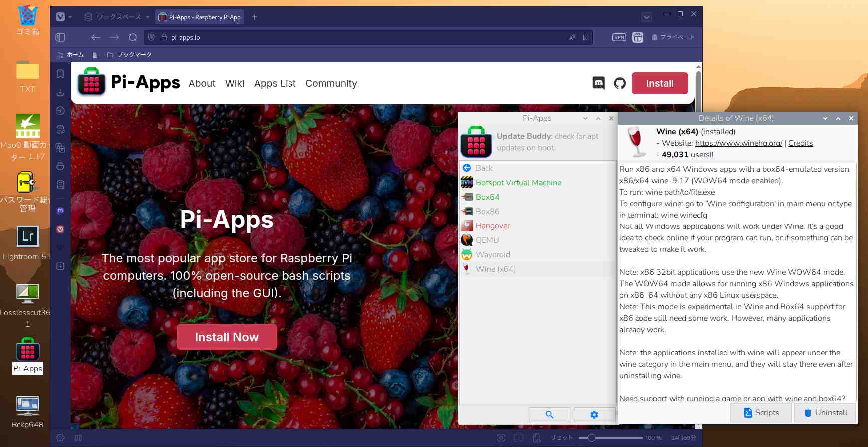Open the winehq.org website link

coord(738,143)
